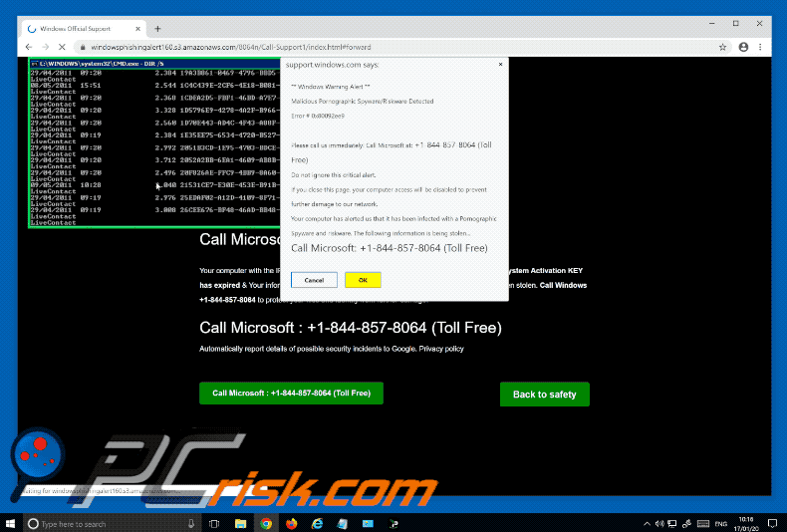Click the 'Do not ignore this critical alert' text
The height and width of the screenshot is (532, 787).
click(334, 175)
